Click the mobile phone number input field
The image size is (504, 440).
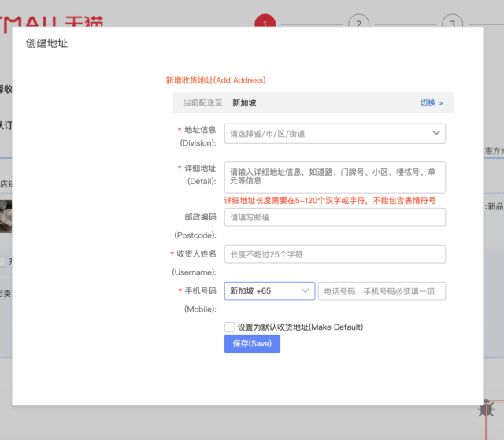click(382, 291)
